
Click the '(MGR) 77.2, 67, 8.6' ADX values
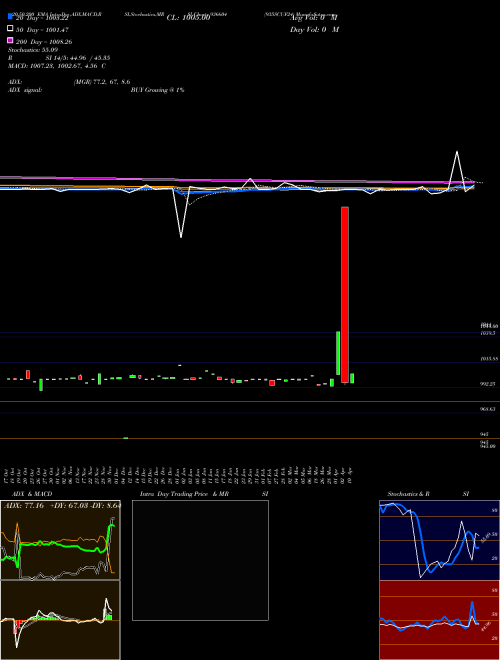click(101, 82)
